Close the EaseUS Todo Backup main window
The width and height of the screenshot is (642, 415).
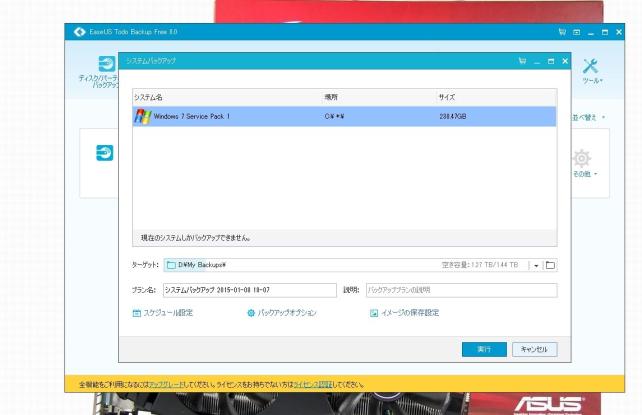[x=619, y=32]
